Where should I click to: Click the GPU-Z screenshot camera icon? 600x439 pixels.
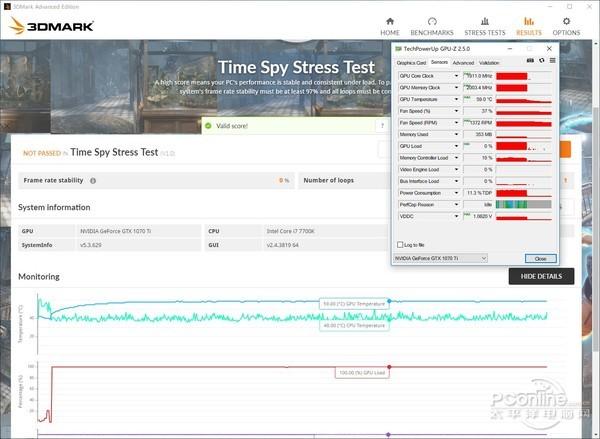click(530, 60)
